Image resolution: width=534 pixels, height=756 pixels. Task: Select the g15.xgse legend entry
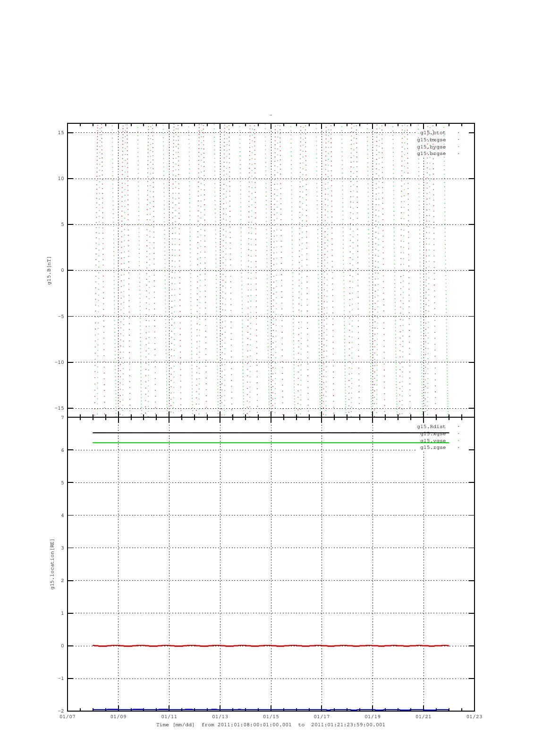432,434
